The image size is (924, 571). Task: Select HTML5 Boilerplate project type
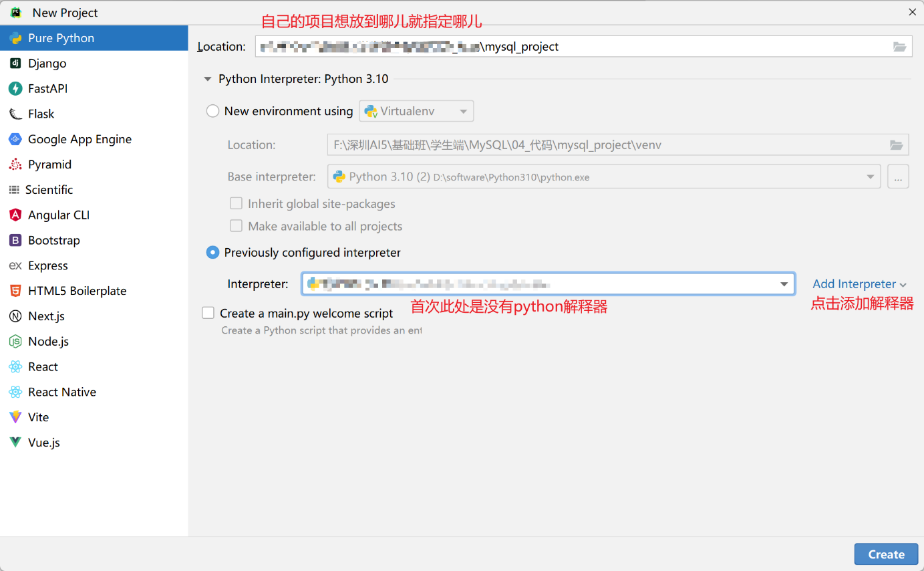click(94, 291)
